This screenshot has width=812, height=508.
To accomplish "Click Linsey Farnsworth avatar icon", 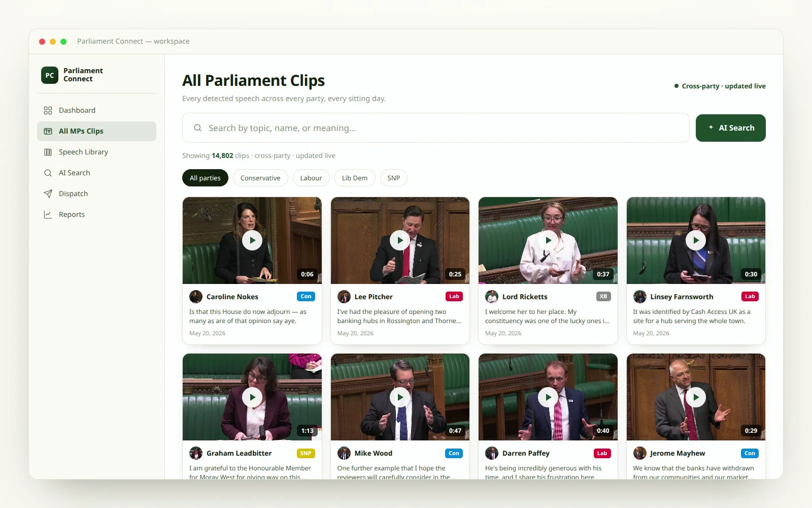I will tap(640, 297).
